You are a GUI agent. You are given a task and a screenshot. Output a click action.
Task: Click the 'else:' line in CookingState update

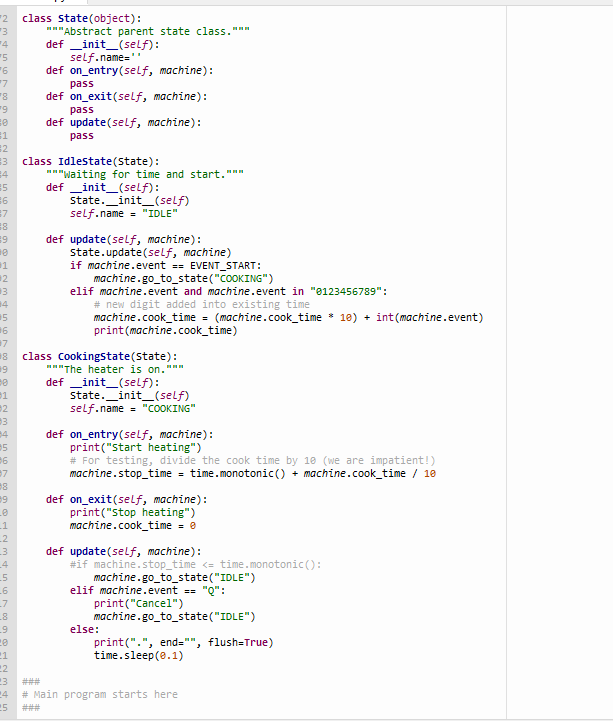tap(85, 629)
